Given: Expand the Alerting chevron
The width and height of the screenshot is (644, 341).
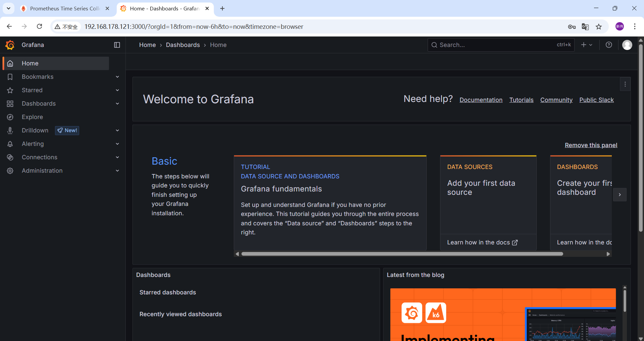Looking at the screenshot, I should pos(117,144).
